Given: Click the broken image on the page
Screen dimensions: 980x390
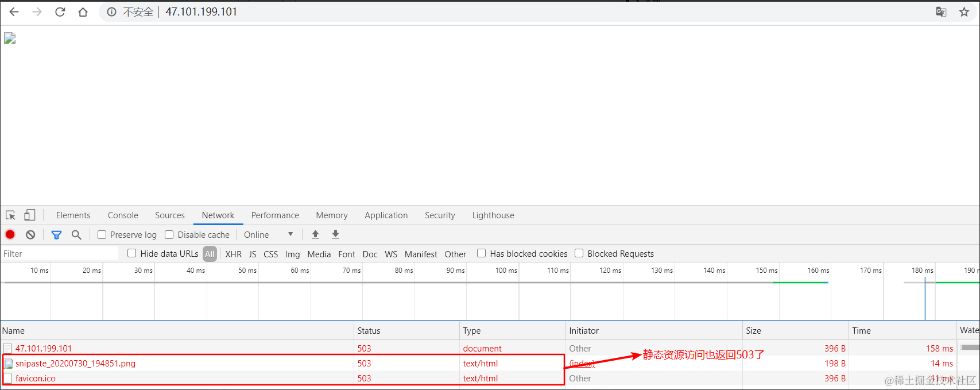Looking at the screenshot, I should click(10, 38).
